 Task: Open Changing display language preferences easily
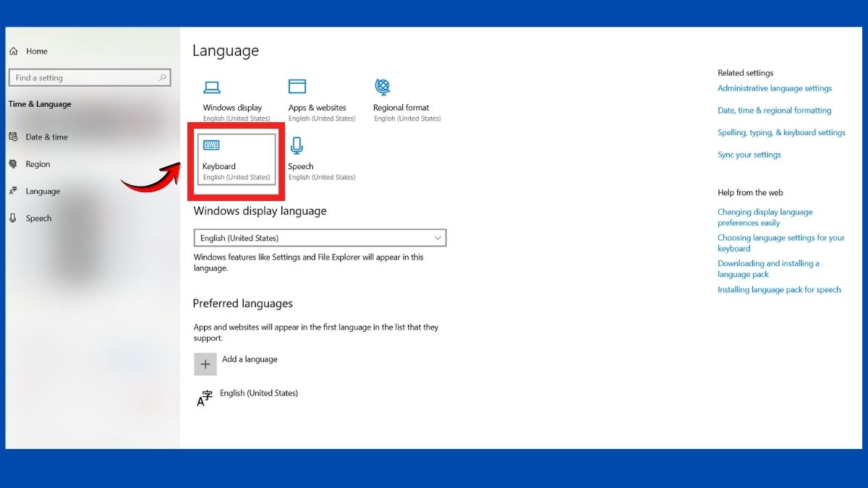[765, 218]
